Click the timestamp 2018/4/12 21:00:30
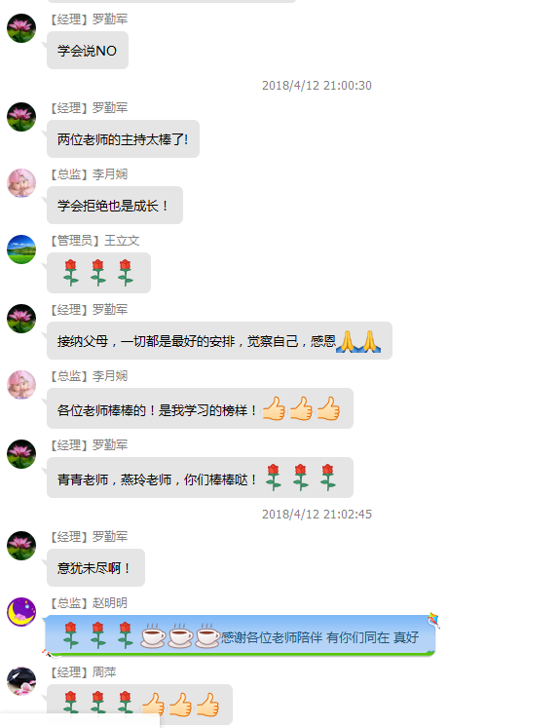Screen dimensions: 560x728 tap(317, 86)
